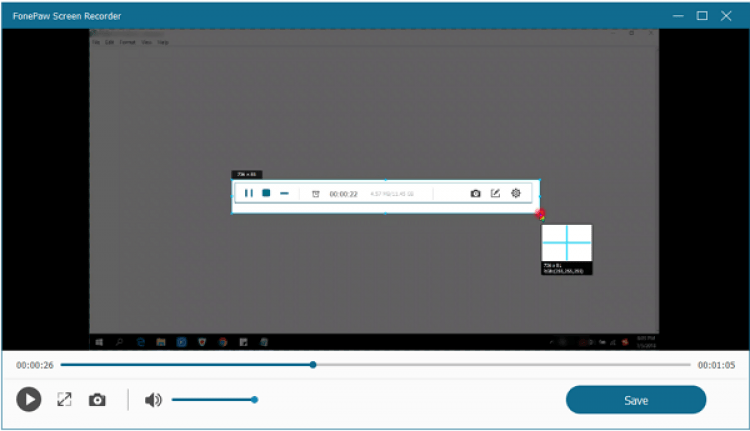The image size is (750, 431).
Task: Open the Edit menu in recorded window
Action: pos(109,43)
